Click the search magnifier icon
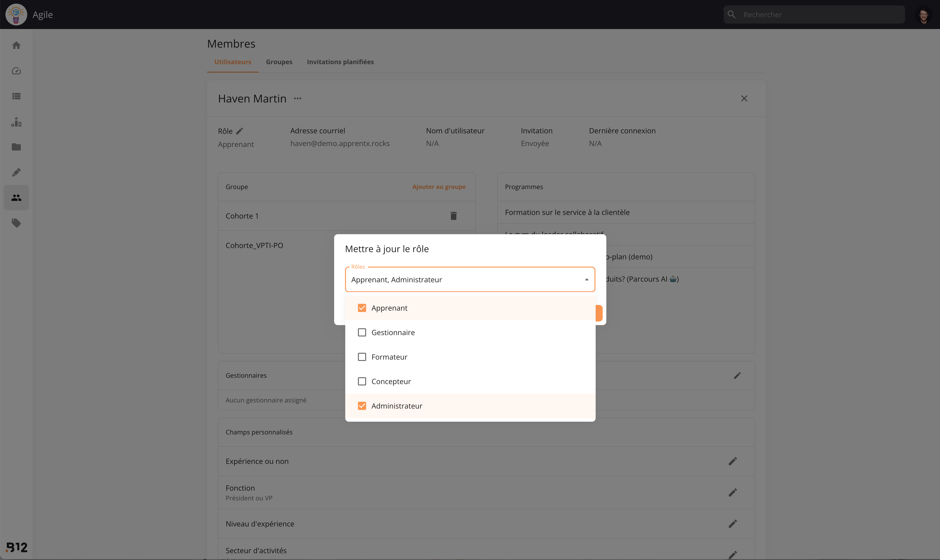Image resolution: width=940 pixels, height=560 pixels. 731,14
